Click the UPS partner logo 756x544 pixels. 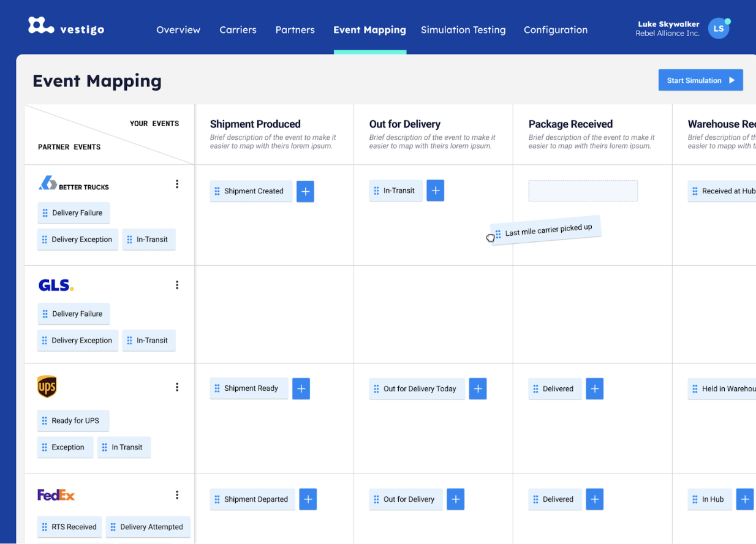[47, 387]
